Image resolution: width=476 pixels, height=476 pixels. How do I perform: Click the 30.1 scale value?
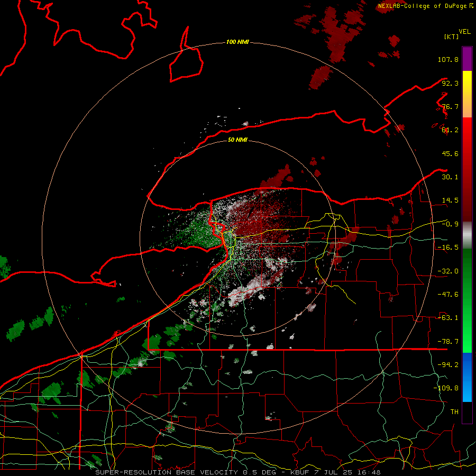450,177
